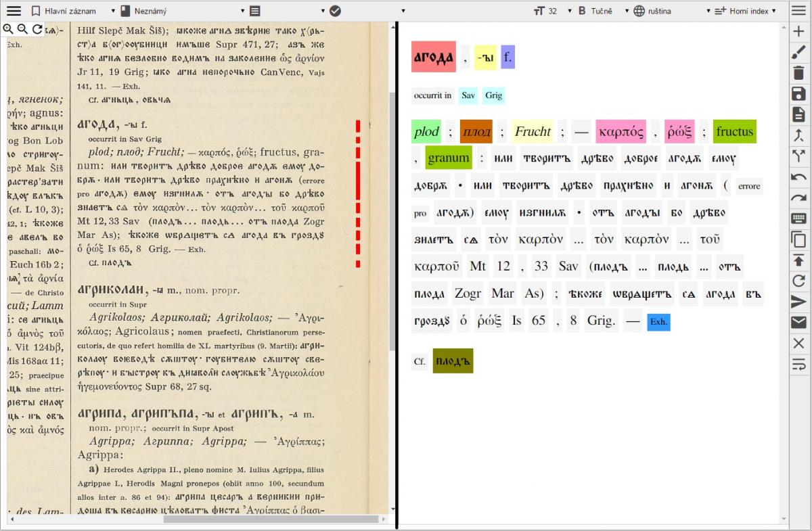812x531 pixels.
Task: Click the plus add icon in sidebar
Action: coord(798,31)
